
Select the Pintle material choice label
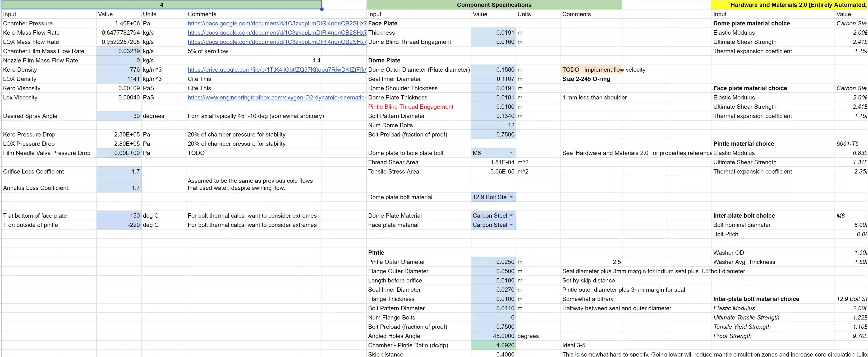743,144
